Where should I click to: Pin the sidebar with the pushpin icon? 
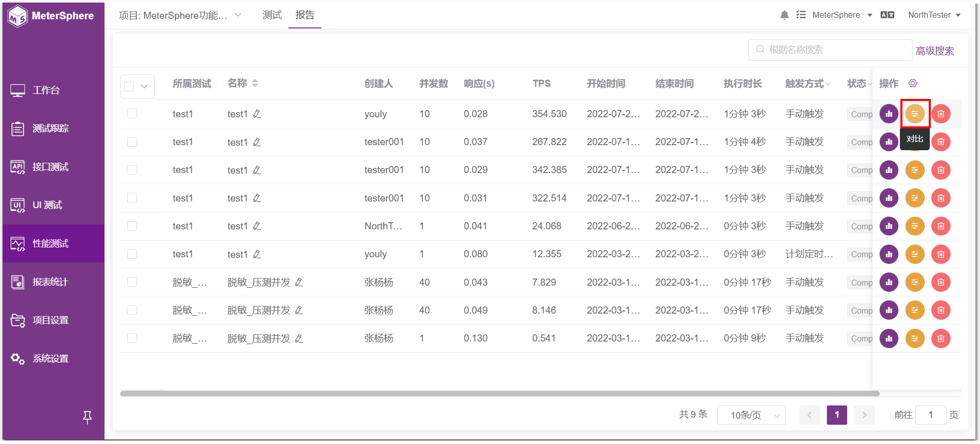pos(87,417)
